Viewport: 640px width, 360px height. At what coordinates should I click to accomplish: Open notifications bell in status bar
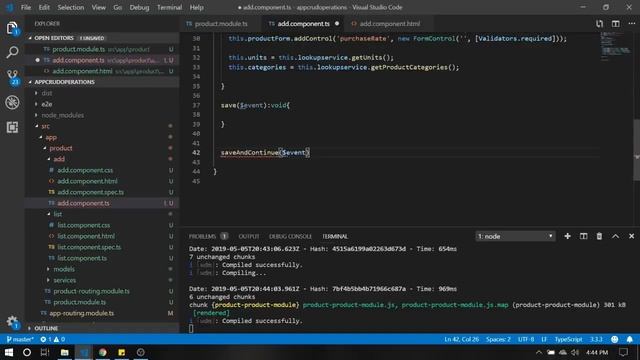coord(630,339)
